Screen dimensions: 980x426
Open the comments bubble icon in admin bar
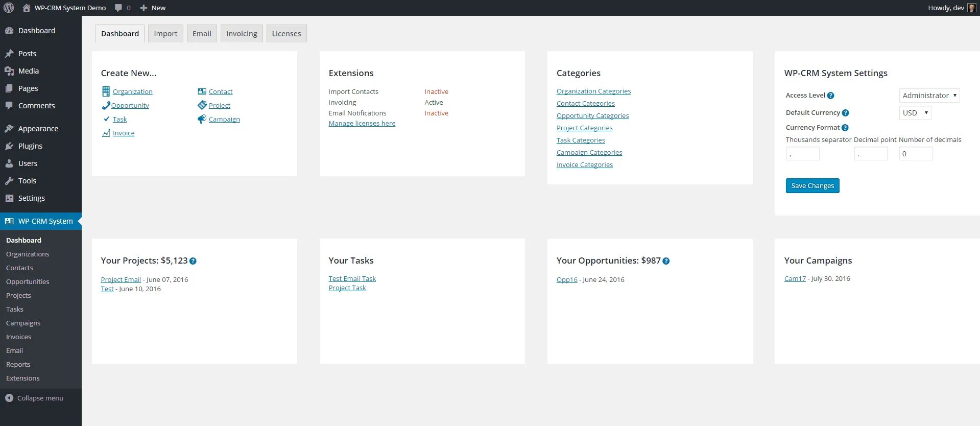(x=118, y=8)
